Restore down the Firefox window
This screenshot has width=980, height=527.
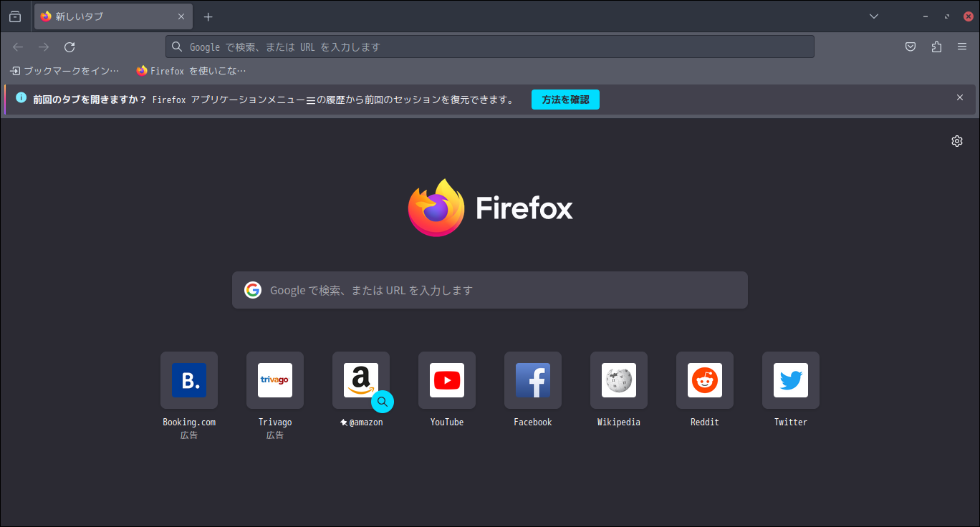947,16
